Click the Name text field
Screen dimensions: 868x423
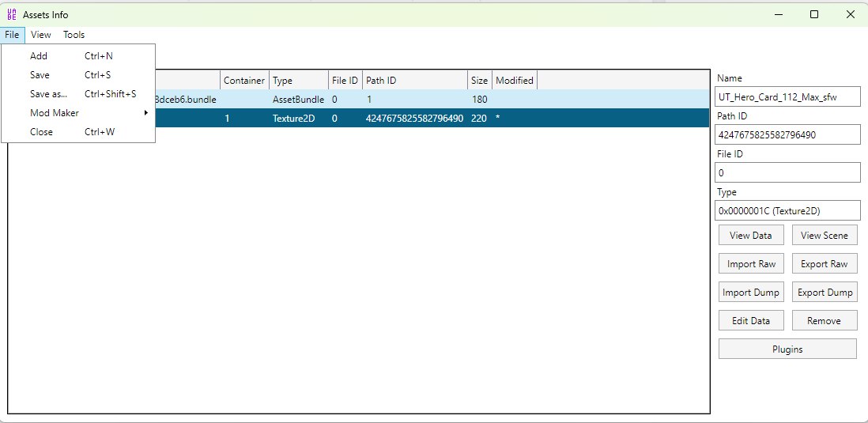point(787,96)
